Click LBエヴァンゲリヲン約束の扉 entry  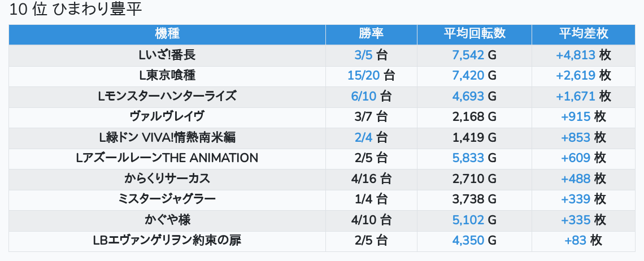click(x=167, y=241)
